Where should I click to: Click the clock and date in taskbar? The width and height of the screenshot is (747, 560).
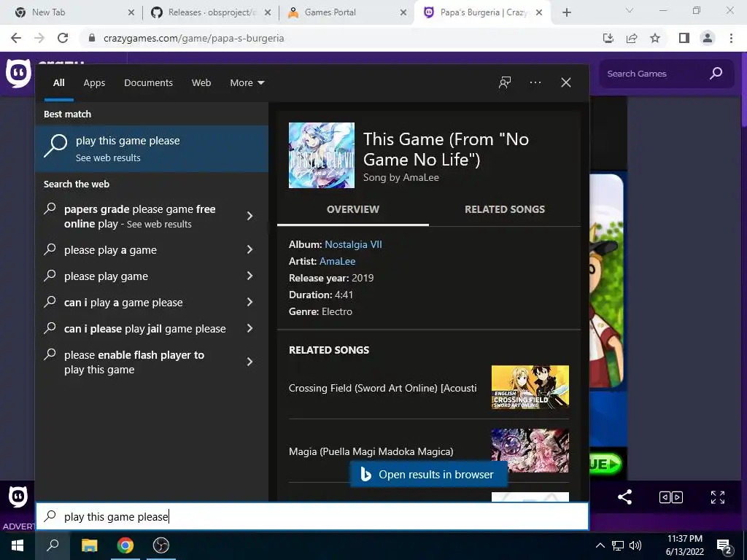tap(684, 545)
